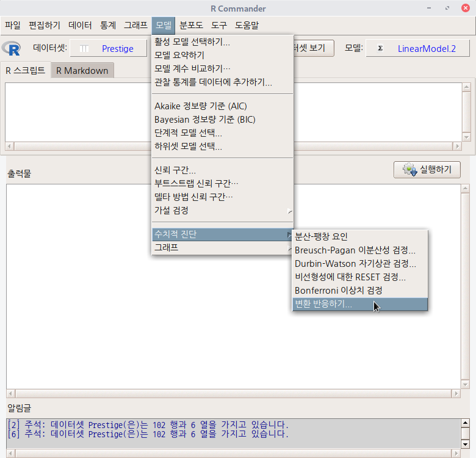Screen dimensions: 476x458
Task: Choose 모델 계수 비교하기 menu entry
Action: 223,68
